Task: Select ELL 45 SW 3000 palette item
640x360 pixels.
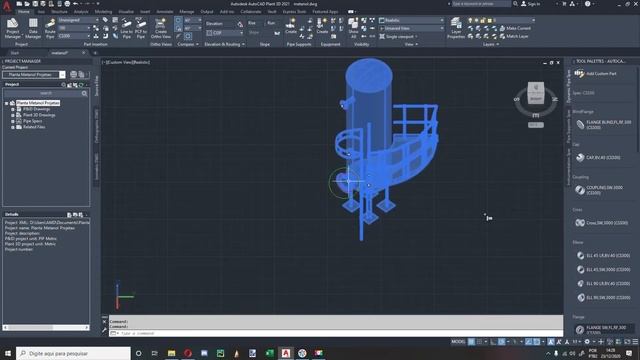Action: tap(603, 269)
